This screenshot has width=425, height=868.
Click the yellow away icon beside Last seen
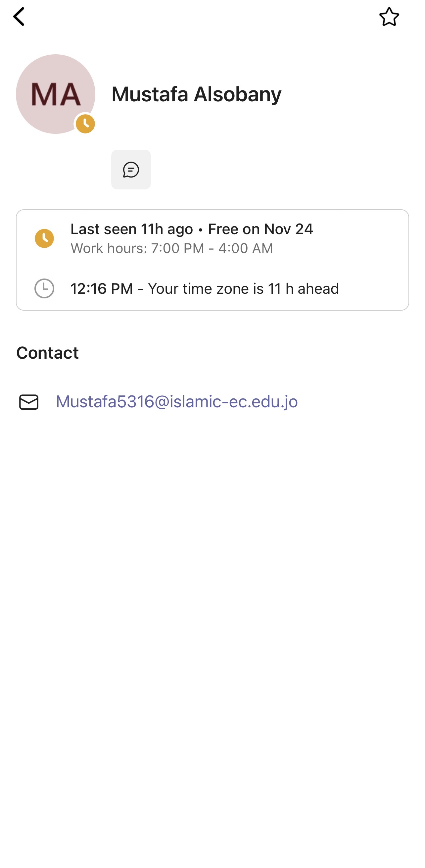pyautogui.click(x=44, y=238)
